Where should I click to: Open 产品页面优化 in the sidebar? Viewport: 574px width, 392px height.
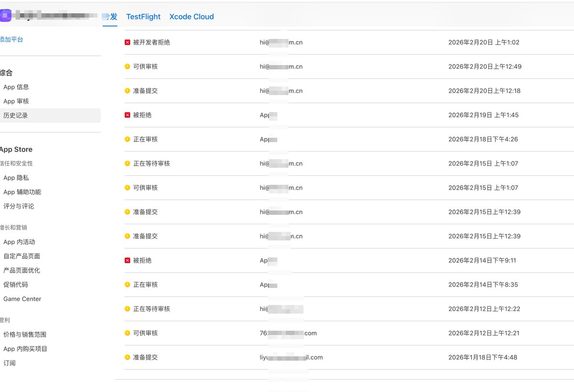pos(22,271)
